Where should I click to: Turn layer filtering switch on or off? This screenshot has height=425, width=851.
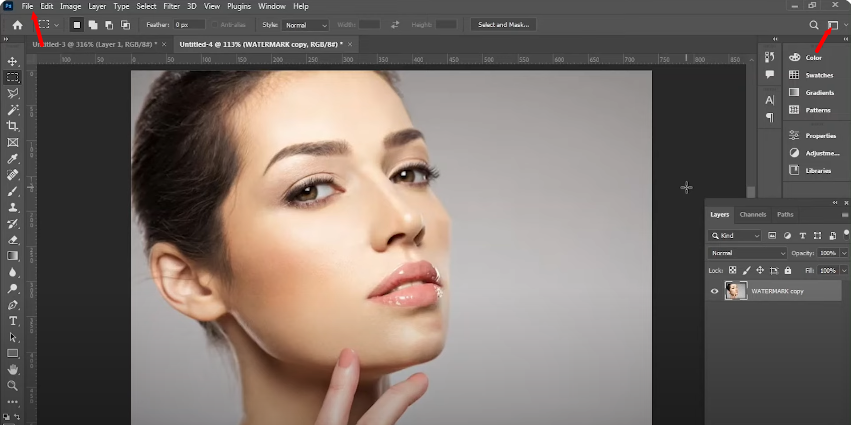[846, 235]
